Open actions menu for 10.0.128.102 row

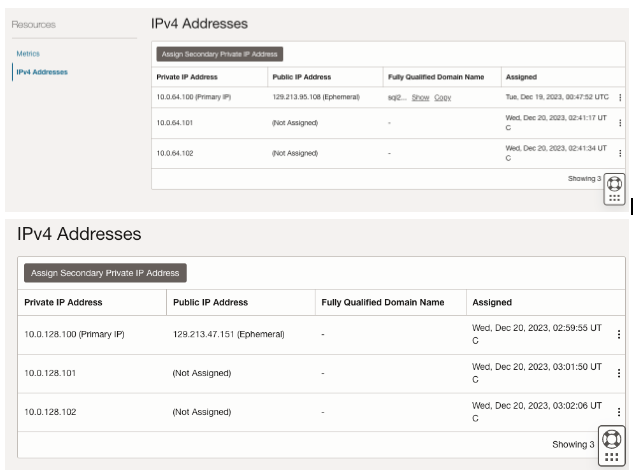(619, 412)
